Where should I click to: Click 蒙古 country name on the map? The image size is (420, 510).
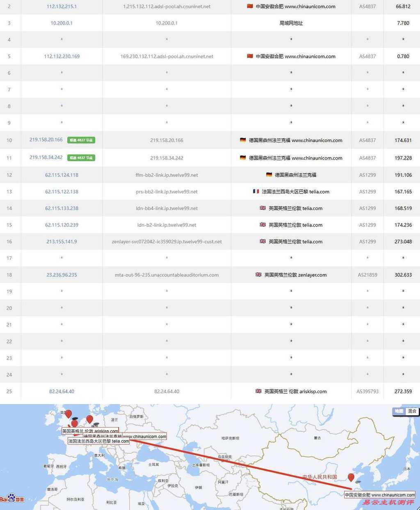click(317, 438)
